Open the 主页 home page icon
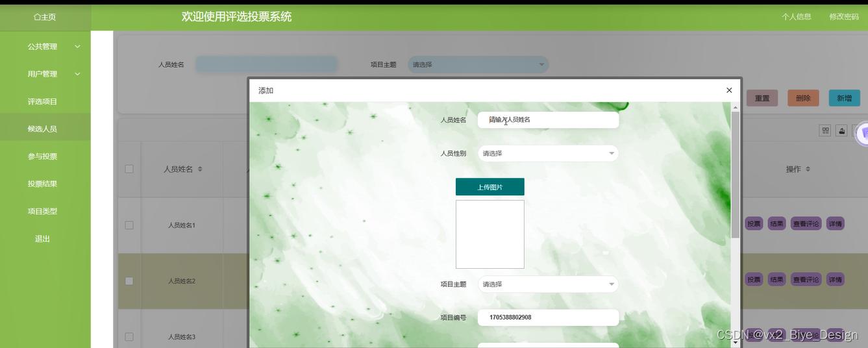 pyautogui.click(x=45, y=18)
